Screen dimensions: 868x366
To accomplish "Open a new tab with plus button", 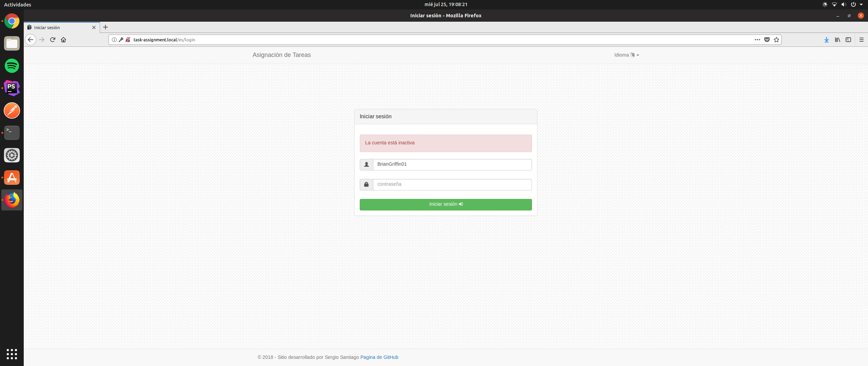I will [105, 27].
